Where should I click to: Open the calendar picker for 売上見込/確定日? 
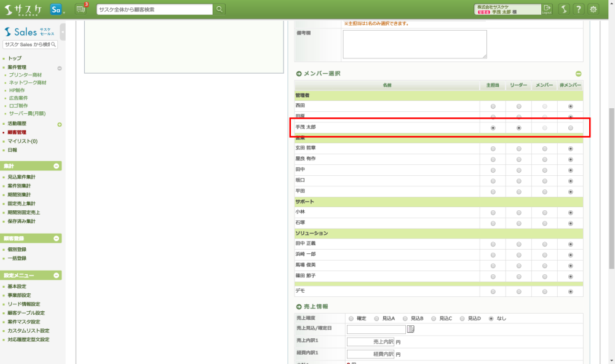point(411,329)
